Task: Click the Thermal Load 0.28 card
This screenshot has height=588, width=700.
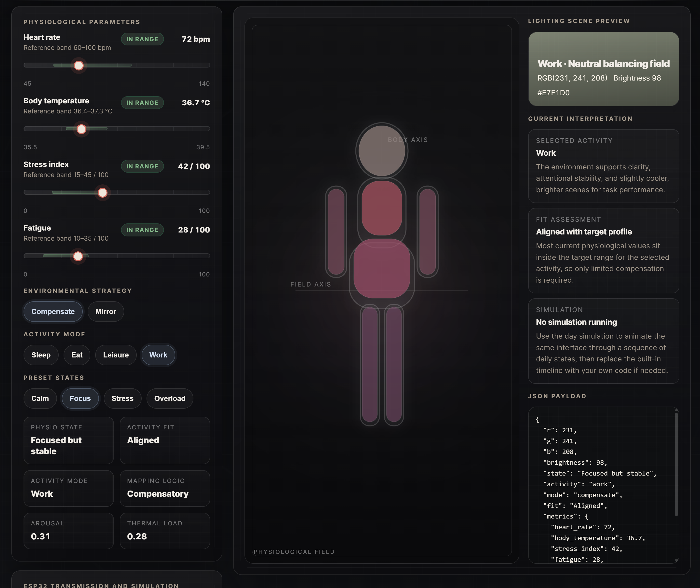Action: point(165,531)
